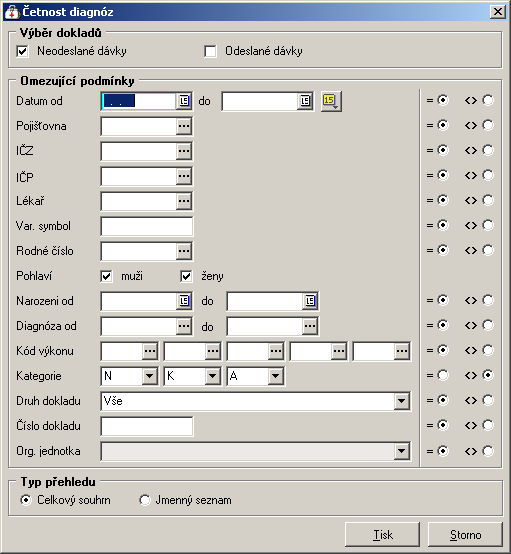The image size is (511, 554).
Task: Open the yellow date preset calendar button
Action: [331, 101]
